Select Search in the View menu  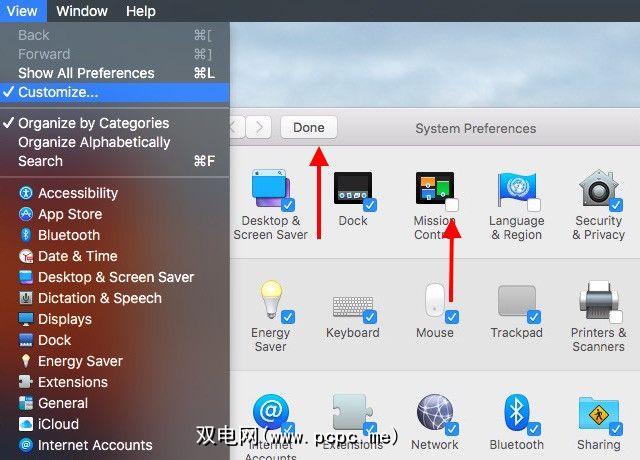tap(115, 161)
